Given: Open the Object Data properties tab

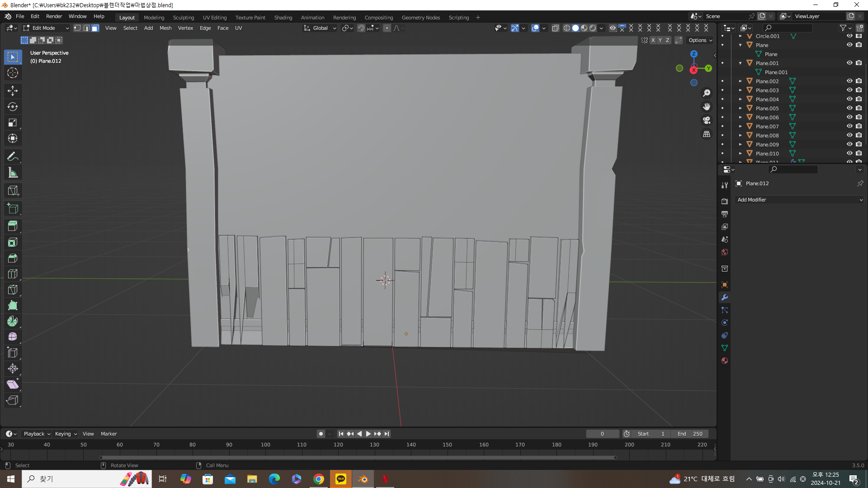Looking at the screenshot, I should pyautogui.click(x=725, y=348).
